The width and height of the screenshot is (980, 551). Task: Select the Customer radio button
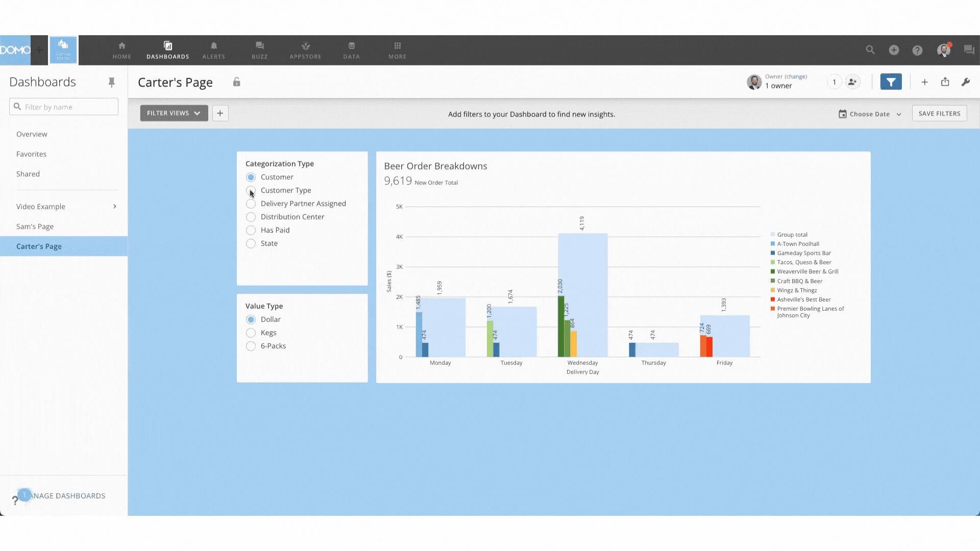(251, 177)
